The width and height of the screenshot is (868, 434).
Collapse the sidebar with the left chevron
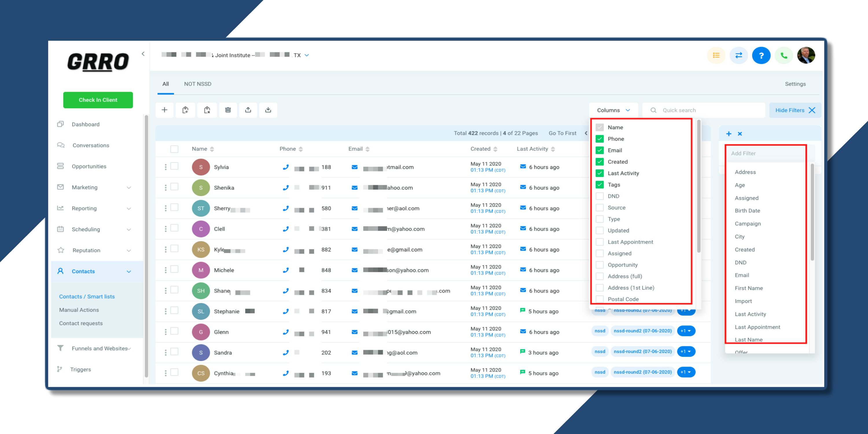(143, 54)
